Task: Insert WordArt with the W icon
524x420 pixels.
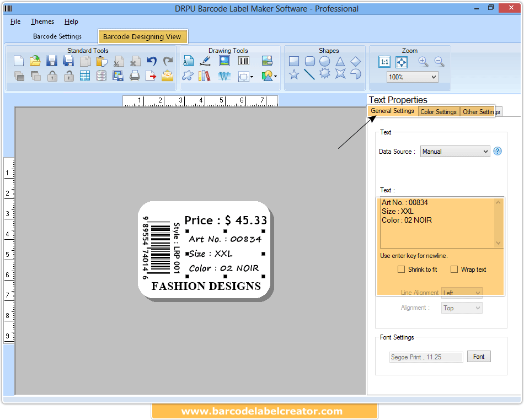Action: tap(224, 77)
